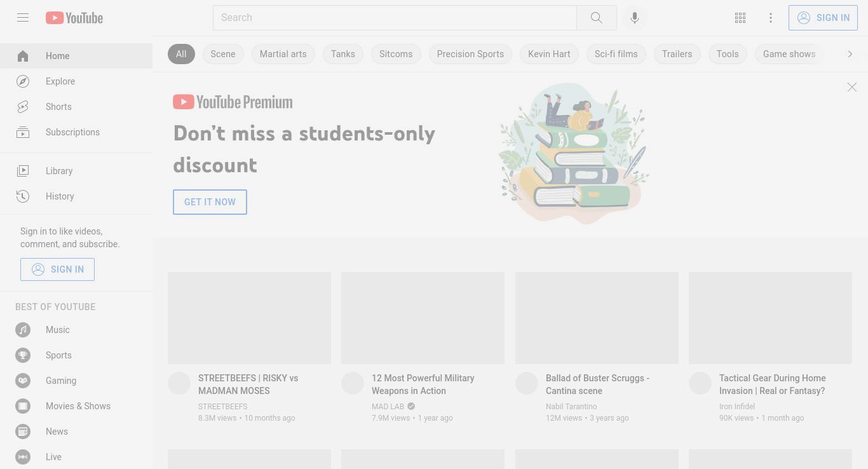Visit the MAD LAB channel name
This screenshot has width=868, height=469.
tap(388, 407)
